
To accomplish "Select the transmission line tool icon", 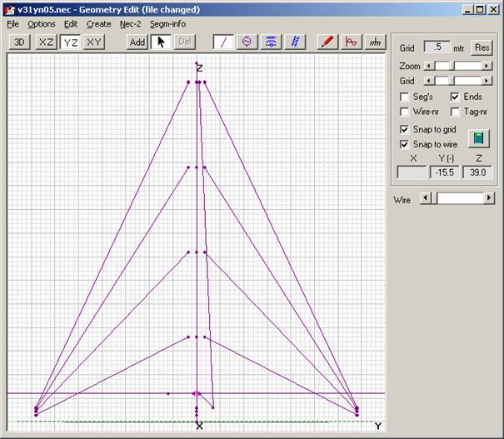I will [x=295, y=42].
